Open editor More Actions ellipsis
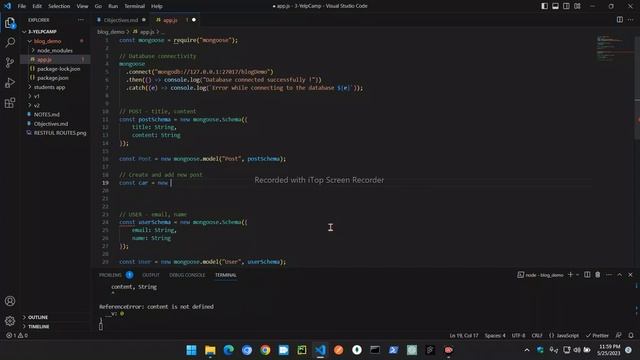This screenshot has height=360, width=640. click(x=631, y=20)
